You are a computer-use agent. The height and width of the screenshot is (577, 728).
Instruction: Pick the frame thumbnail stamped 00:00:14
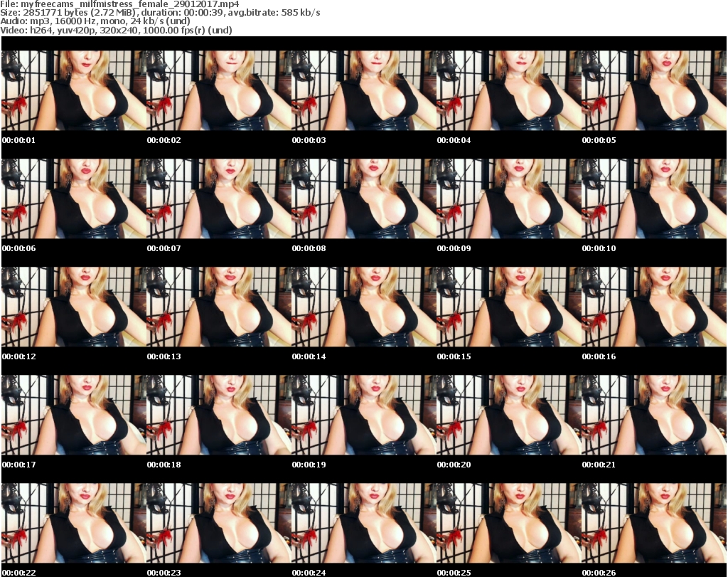pos(364,307)
